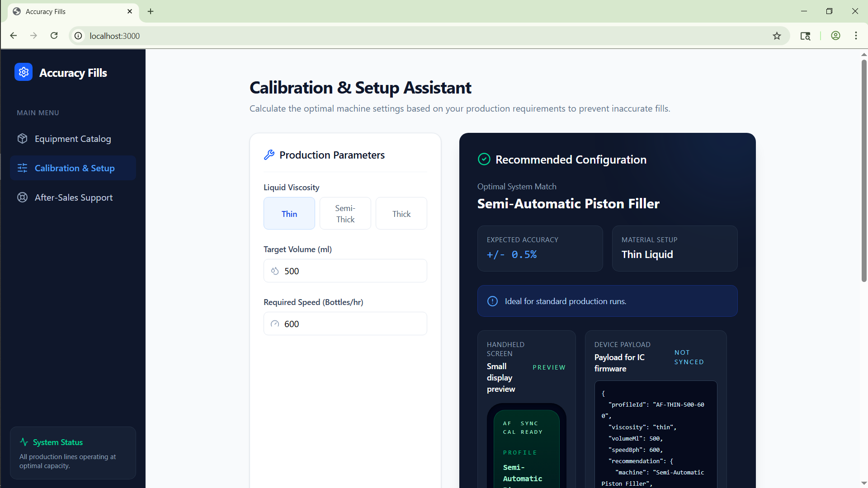Viewport: 868px width, 488px height.
Task: Select Semi-Thick liquid viscosity option
Action: 345,214
